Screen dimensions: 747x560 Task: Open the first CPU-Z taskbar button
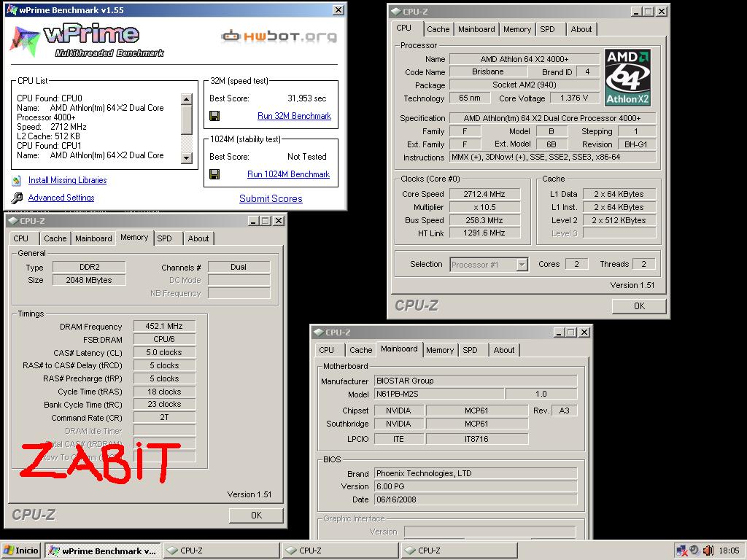tap(222, 551)
